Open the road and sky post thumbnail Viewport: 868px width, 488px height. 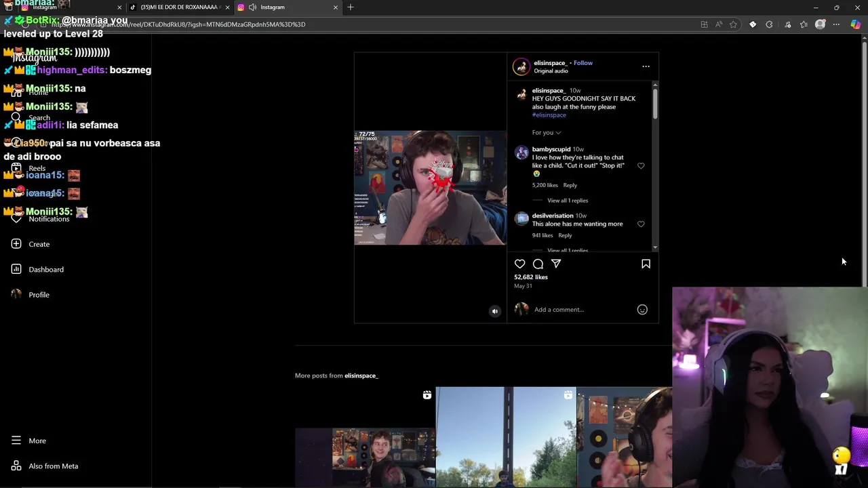(x=506, y=437)
